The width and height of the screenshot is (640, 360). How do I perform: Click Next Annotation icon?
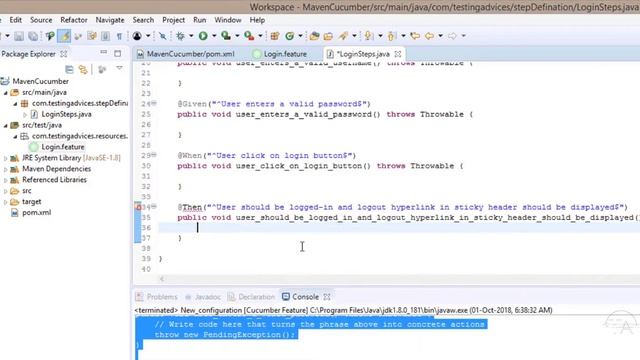pos(369,36)
